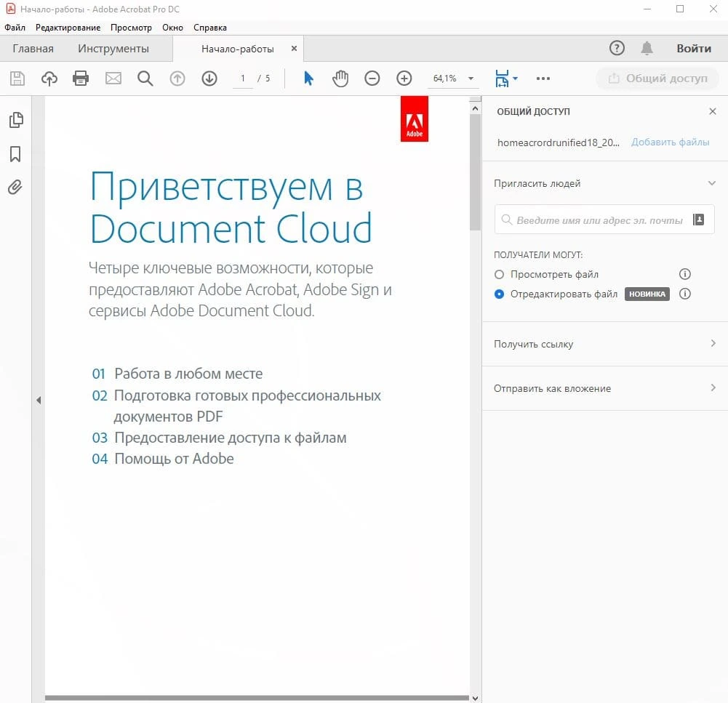The width and height of the screenshot is (728, 703).
Task: Open Bookmarks panel
Action: point(15,154)
